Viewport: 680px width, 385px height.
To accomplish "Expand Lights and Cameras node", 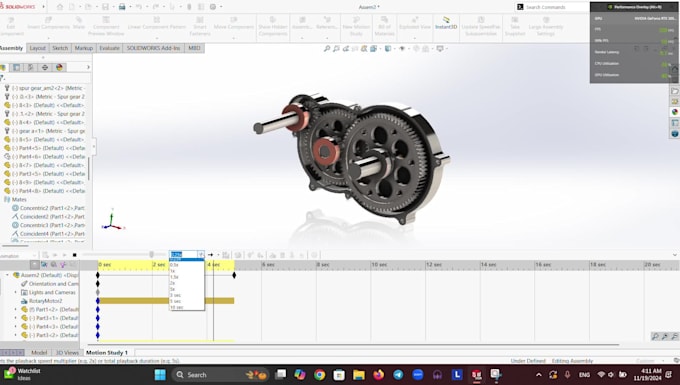I will click(x=16, y=292).
